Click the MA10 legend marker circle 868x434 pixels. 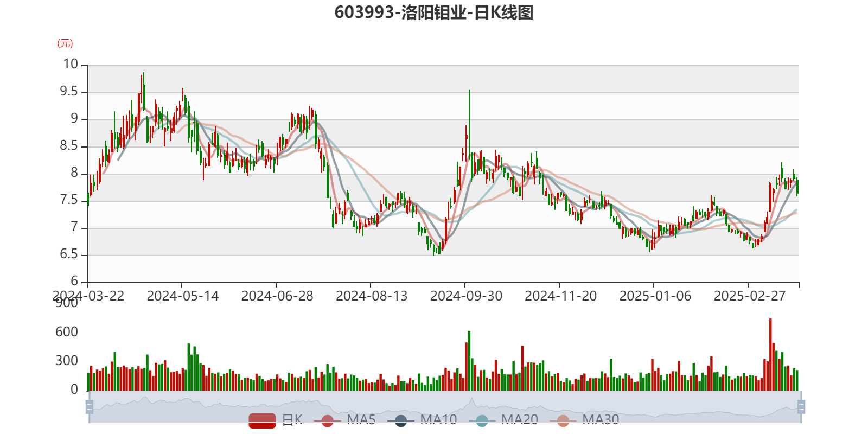tap(401, 420)
